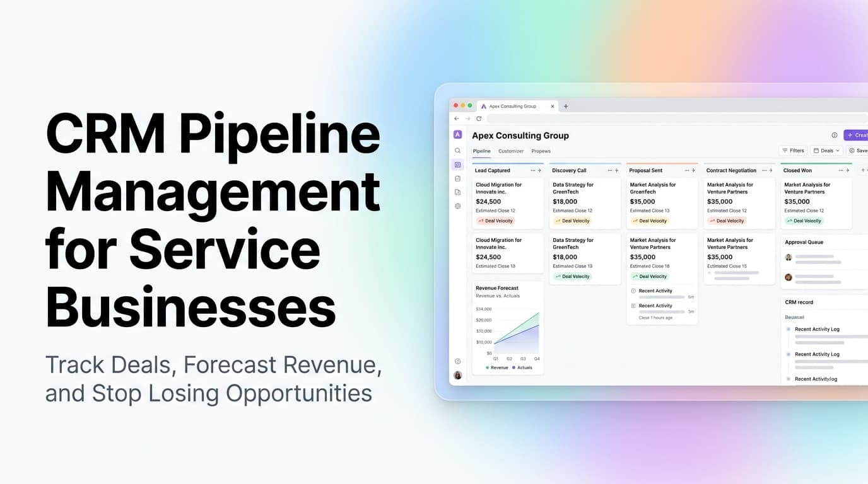Open the Cloud Migration for Innovats inc. card
Screen dimensions: 868x484
pyautogui.click(x=508, y=203)
